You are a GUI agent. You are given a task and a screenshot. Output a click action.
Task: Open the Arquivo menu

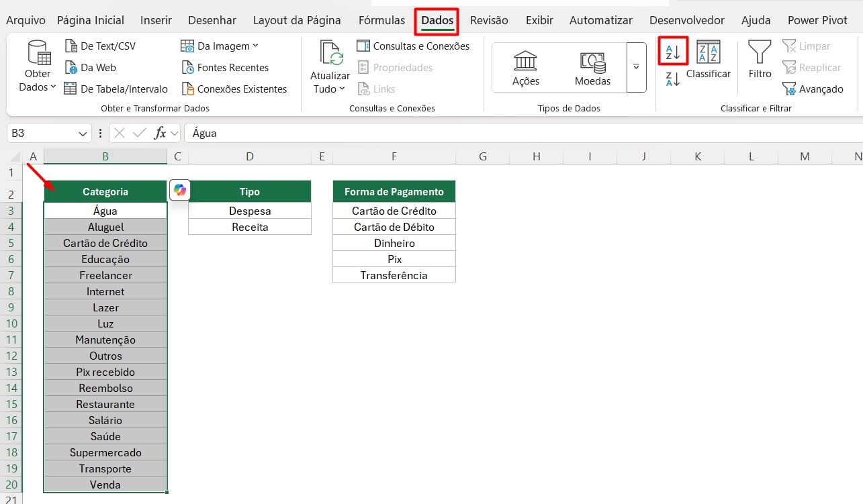point(26,20)
